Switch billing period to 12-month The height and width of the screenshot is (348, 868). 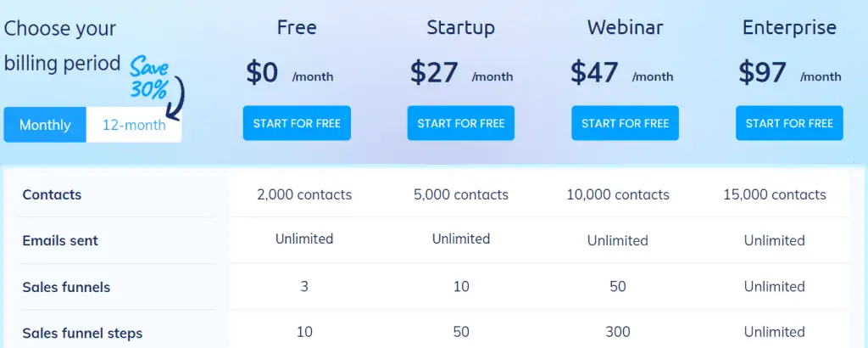click(134, 125)
